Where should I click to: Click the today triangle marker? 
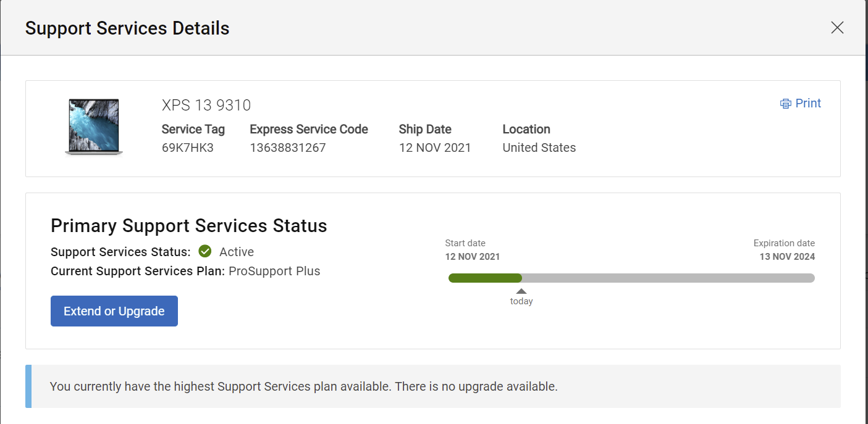click(521, 291)
